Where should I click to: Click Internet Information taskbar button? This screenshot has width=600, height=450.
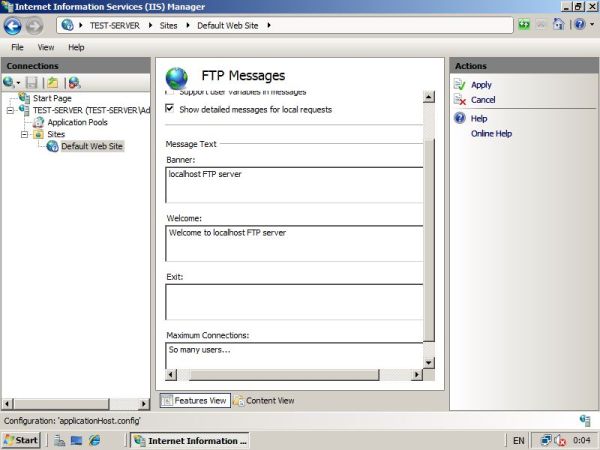(x=190, y=440)
